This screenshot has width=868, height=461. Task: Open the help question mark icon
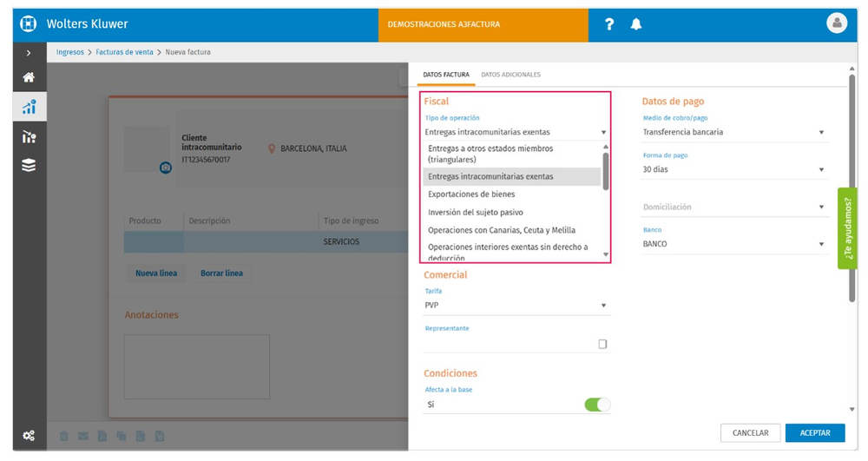tap(609, 24)
